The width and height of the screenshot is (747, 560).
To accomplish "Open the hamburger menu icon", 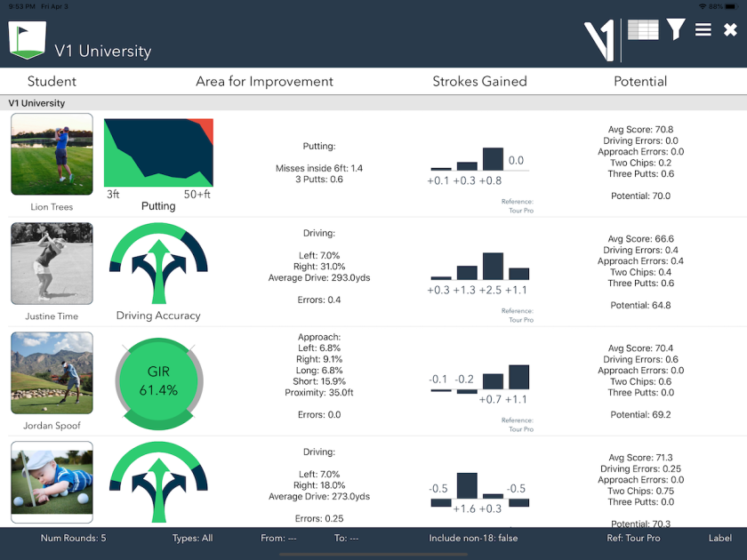I will click(x=703, y=30).
